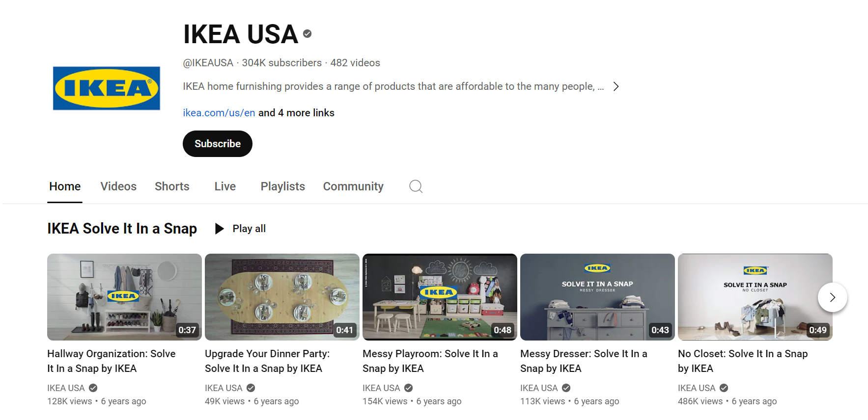Click the channel search magnifier icon
Screen dimensions: 868x420
pos(416,186)
